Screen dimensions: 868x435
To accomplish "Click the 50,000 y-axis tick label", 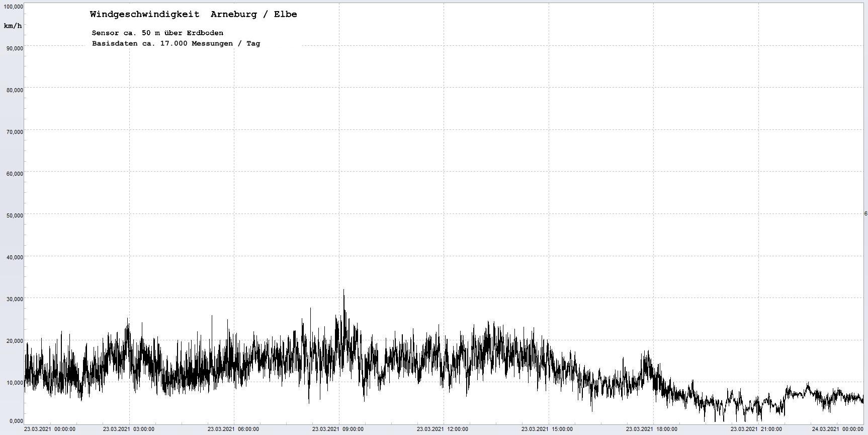I will [x=15, y=215].
